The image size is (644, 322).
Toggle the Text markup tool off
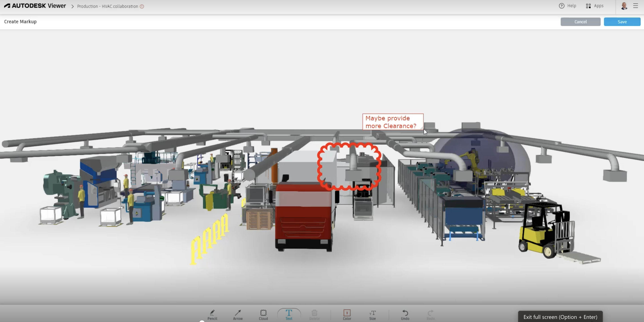coord(289,314)
